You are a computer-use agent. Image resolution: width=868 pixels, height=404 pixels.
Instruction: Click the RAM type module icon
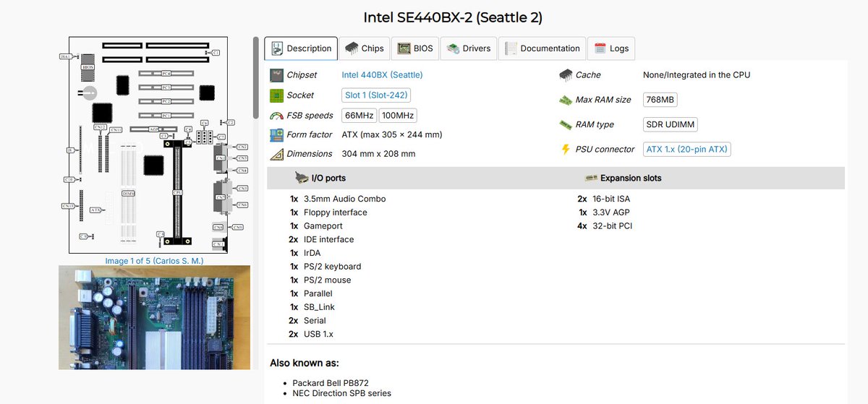[566, 124]
